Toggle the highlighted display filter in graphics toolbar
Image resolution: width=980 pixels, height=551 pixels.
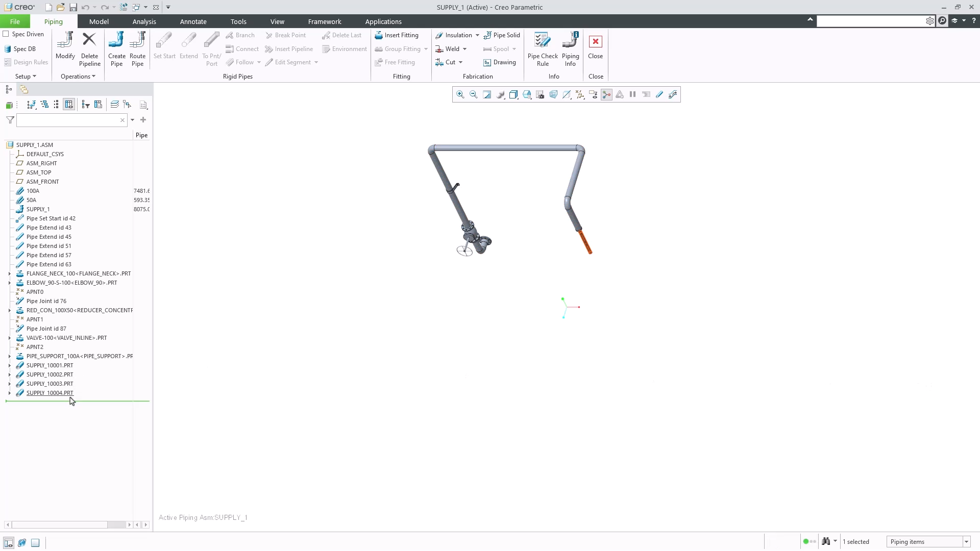point(606,94)
